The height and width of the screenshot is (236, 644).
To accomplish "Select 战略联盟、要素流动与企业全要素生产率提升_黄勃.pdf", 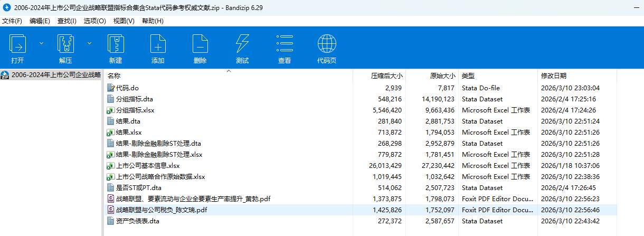I will pyautogui.click(x=194, y=199).
